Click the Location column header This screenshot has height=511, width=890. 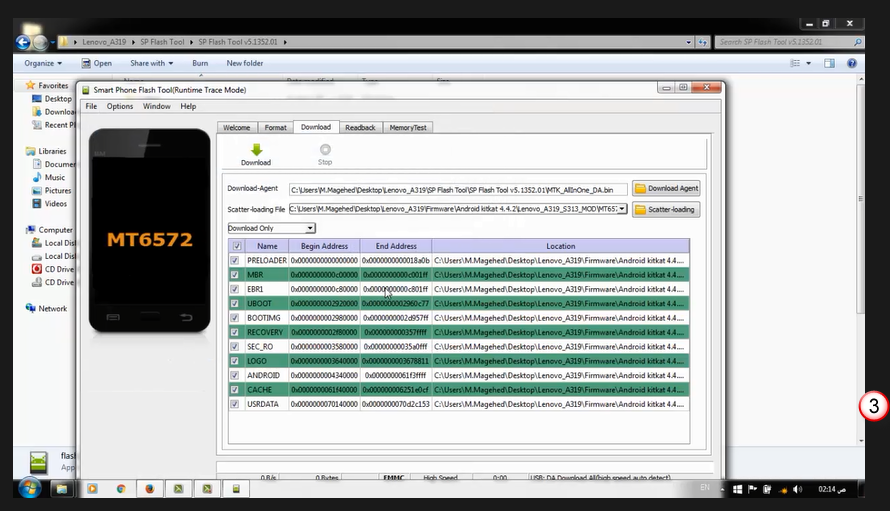[560, 246]
